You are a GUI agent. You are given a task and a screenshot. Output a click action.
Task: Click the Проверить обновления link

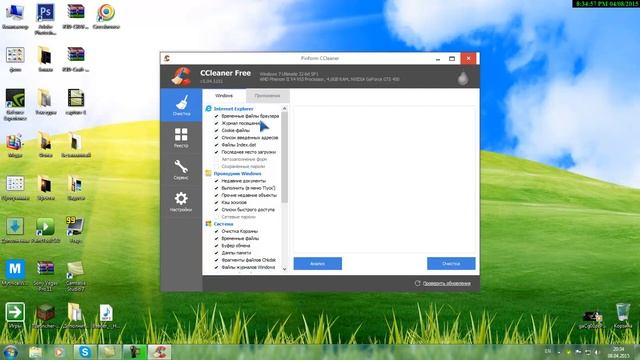[x=447, y=283]
